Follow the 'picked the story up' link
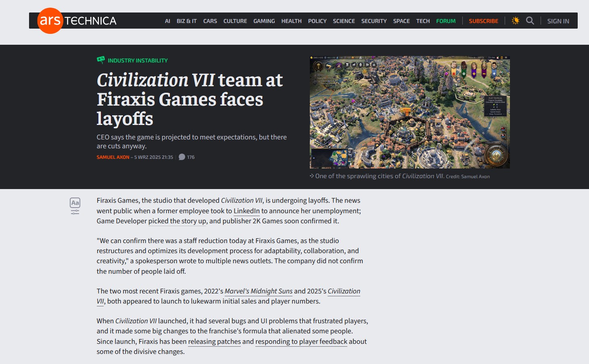The image size is (589, 364). click(177, 221)
